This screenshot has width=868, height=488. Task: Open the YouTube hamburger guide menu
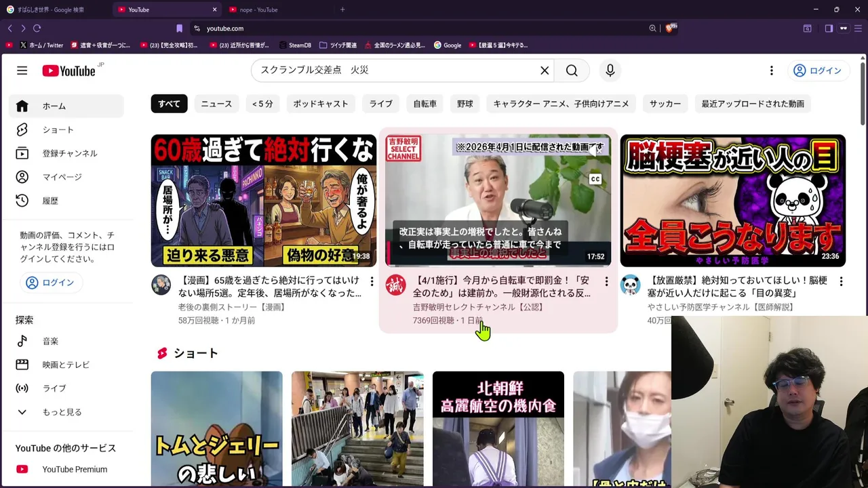pos(22,70)
